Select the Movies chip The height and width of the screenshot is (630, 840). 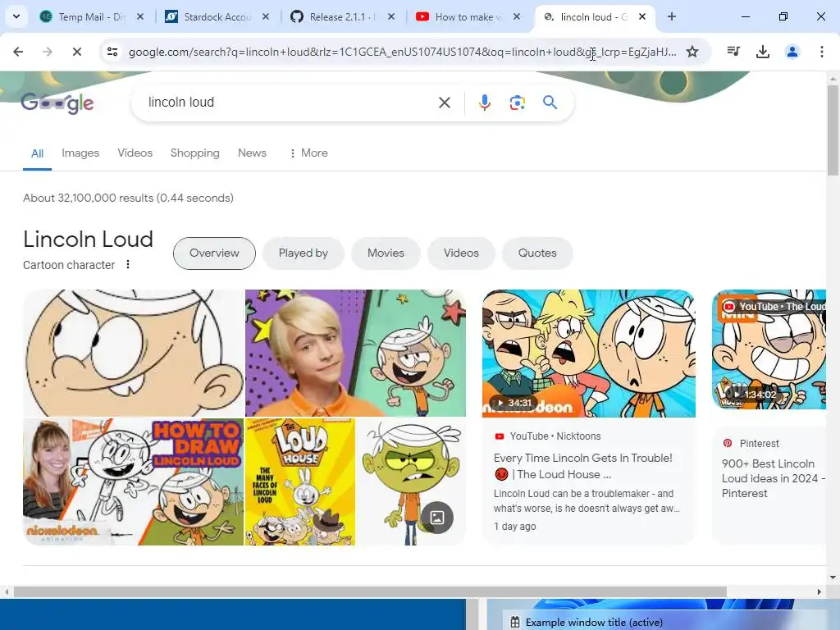tap(386, 253)
